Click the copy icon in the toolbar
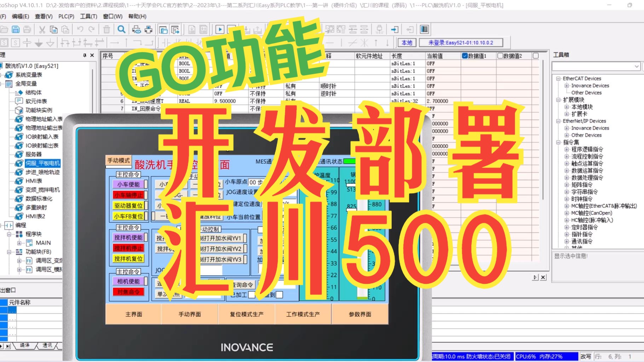 click(54, 29)
